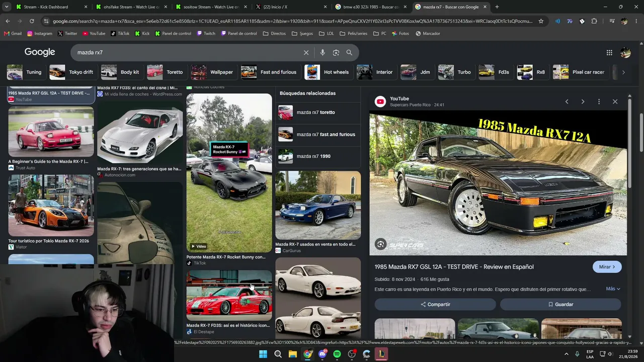Open related search mazda rx7 1990

pos(318,156)
